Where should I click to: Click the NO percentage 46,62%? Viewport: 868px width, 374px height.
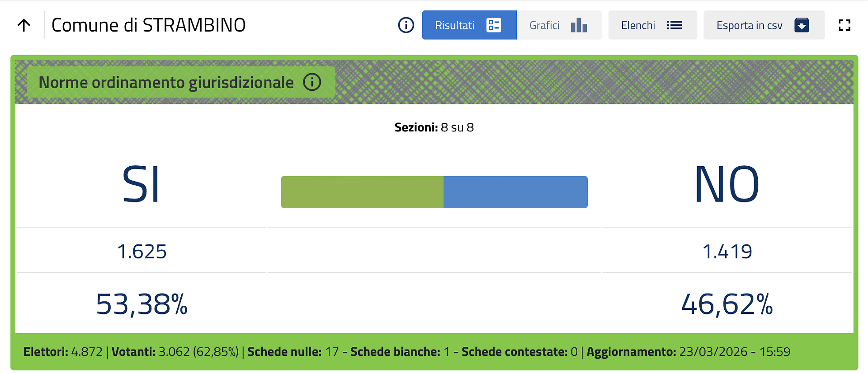coord(727,304)
